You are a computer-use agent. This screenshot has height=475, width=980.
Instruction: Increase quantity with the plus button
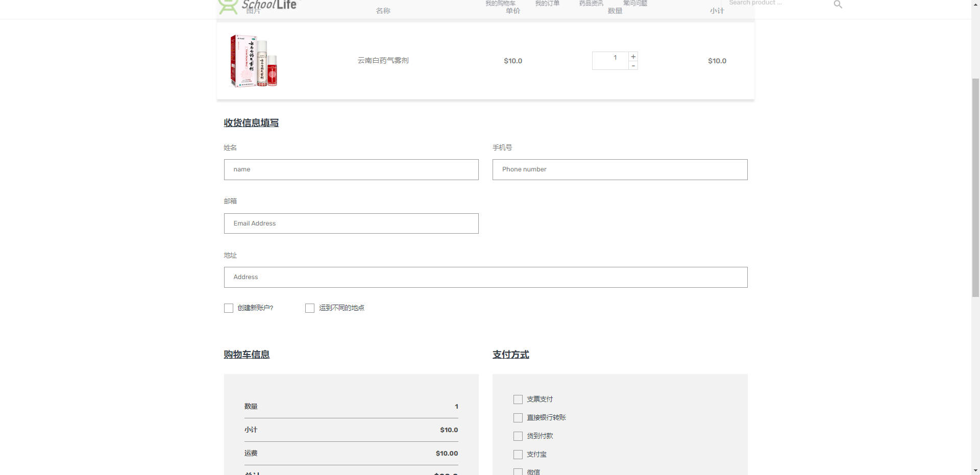click(633, 57)
